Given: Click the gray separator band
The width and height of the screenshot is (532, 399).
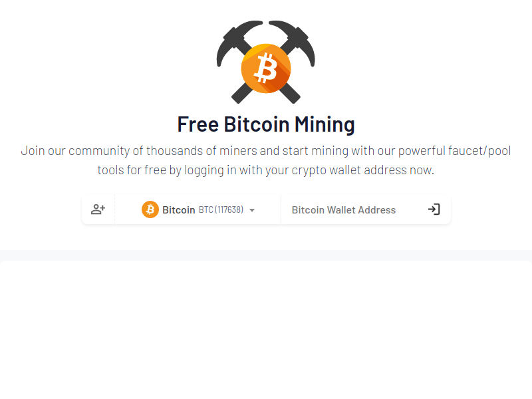Looking at the screenshot, I should coord(266,255).
